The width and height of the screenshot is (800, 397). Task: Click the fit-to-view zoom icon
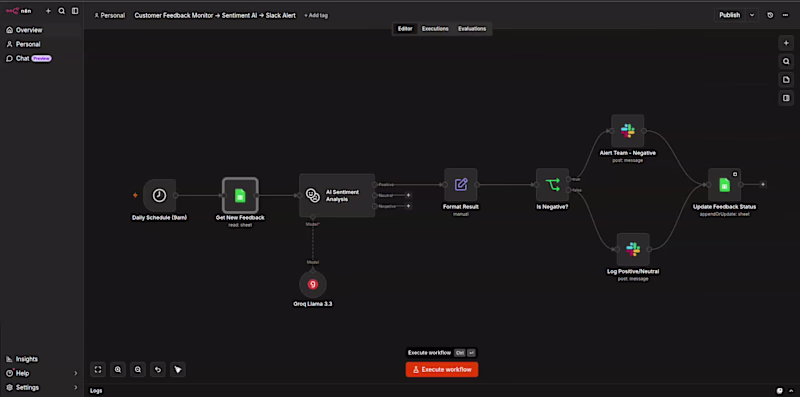[x=98, y=369]
